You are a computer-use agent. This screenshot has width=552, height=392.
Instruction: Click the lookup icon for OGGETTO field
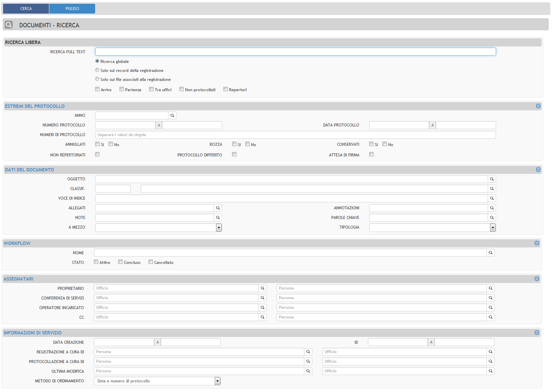tap(492, 179)
